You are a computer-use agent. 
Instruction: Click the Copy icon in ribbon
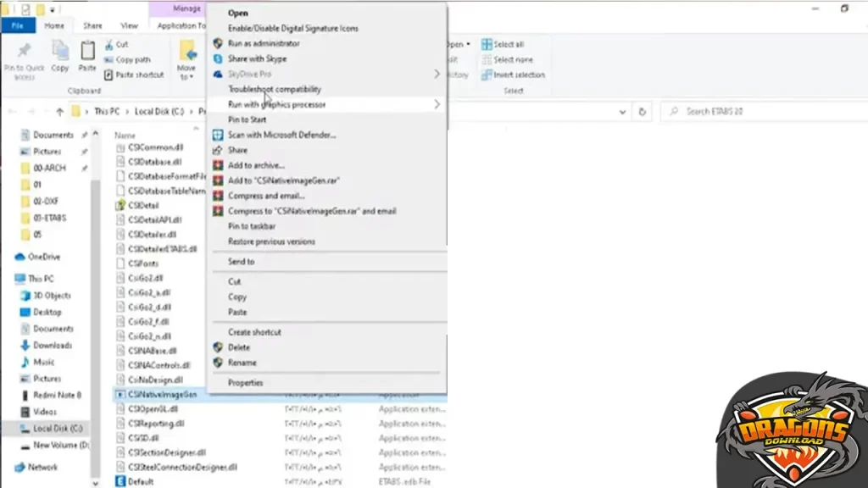(x=60, y=51)
